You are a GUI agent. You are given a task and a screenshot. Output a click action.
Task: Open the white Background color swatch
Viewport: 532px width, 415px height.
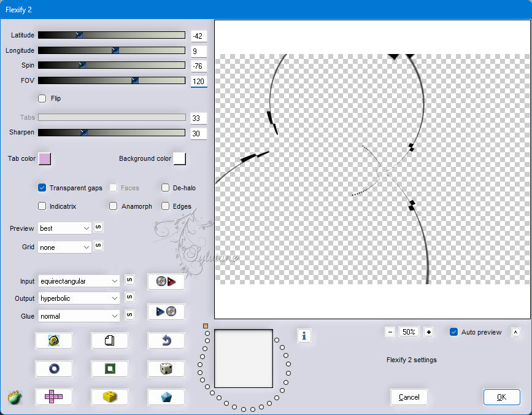point(180,159)
